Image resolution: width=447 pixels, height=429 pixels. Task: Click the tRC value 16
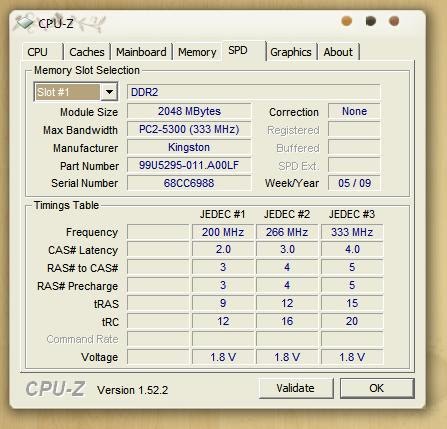click(x=287, y=321)
